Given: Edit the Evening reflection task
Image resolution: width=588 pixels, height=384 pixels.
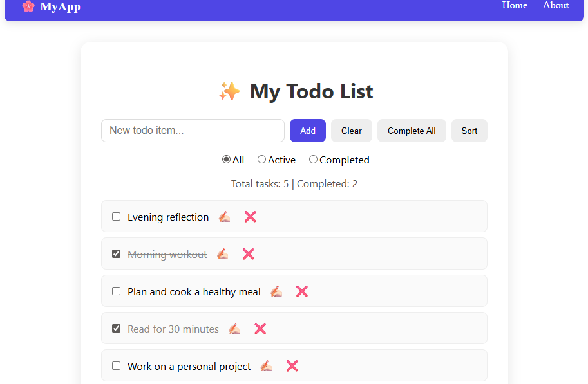Looking at the screenshot, I should 224,217.
